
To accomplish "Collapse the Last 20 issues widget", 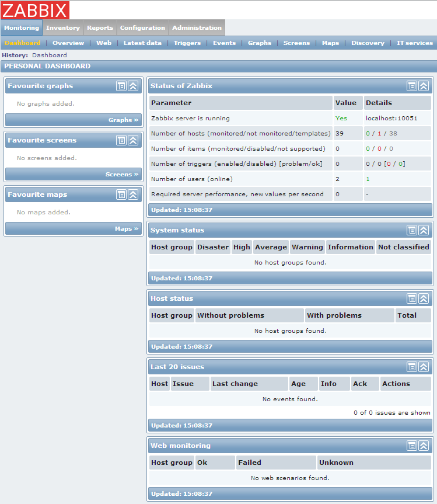I will click(424, 367).
